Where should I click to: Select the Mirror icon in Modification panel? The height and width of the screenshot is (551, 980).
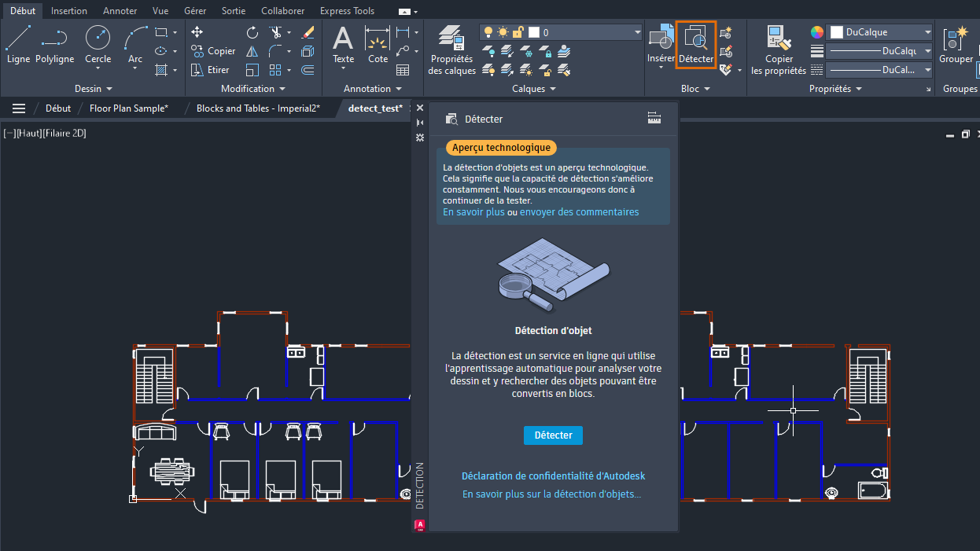pos(252,51)
